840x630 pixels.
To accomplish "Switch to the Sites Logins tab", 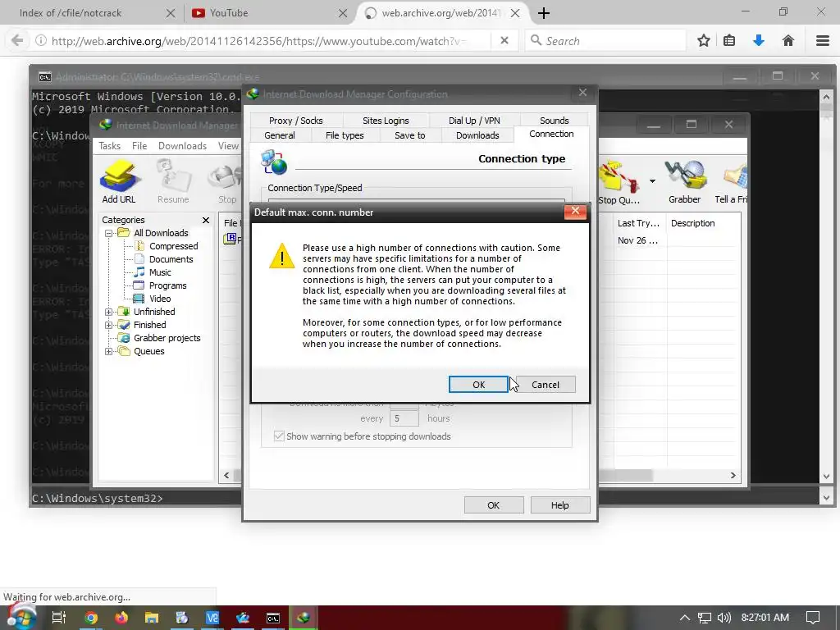I will pos(386,121).
